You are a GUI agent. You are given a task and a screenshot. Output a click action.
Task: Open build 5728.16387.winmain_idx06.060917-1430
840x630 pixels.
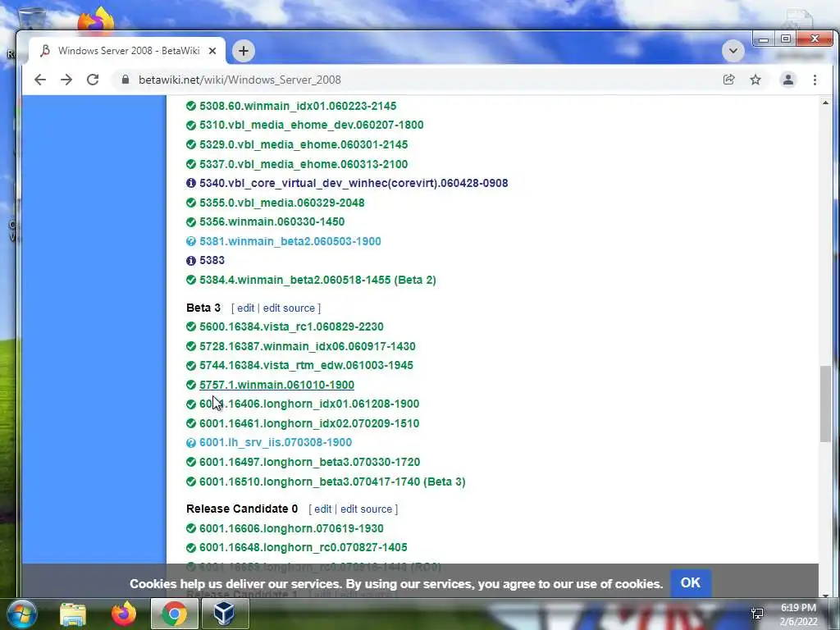(308, 347)
